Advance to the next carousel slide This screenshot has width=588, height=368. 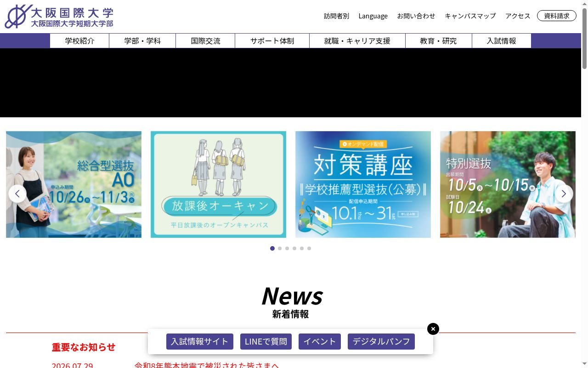(564, 194)
